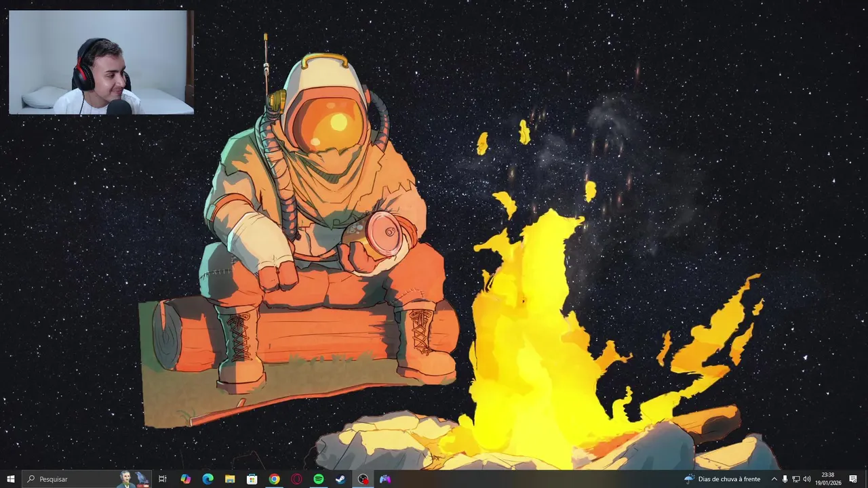Image resolution: width=868 pixels, height=488 pixels.
Task: Switch to OBS Studio on the taskbar
Action: point(363,479)
